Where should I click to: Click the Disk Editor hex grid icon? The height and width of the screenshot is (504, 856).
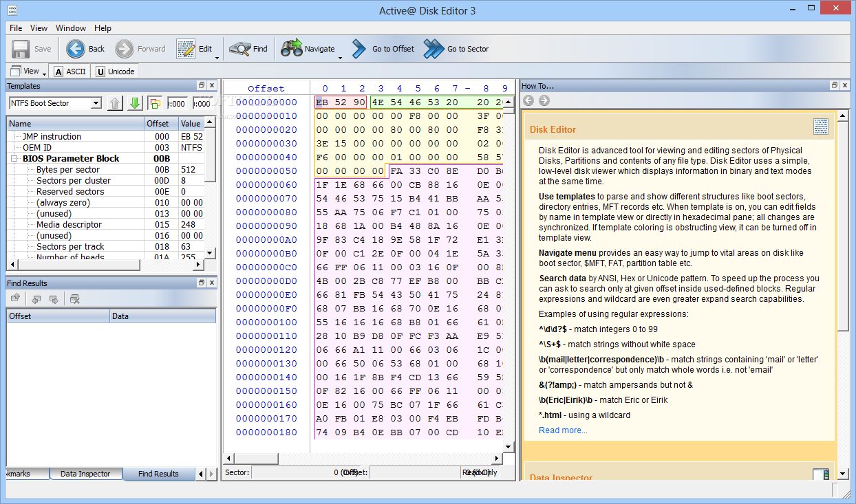(820, 127)
